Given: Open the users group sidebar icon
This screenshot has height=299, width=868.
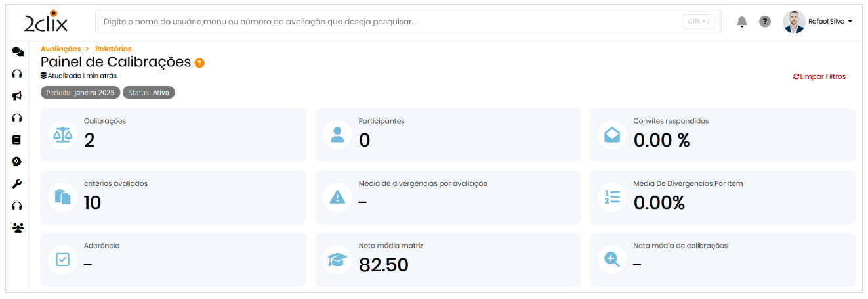Looking at the screenshot, I should pyautogui.click(x=18, y=228).
